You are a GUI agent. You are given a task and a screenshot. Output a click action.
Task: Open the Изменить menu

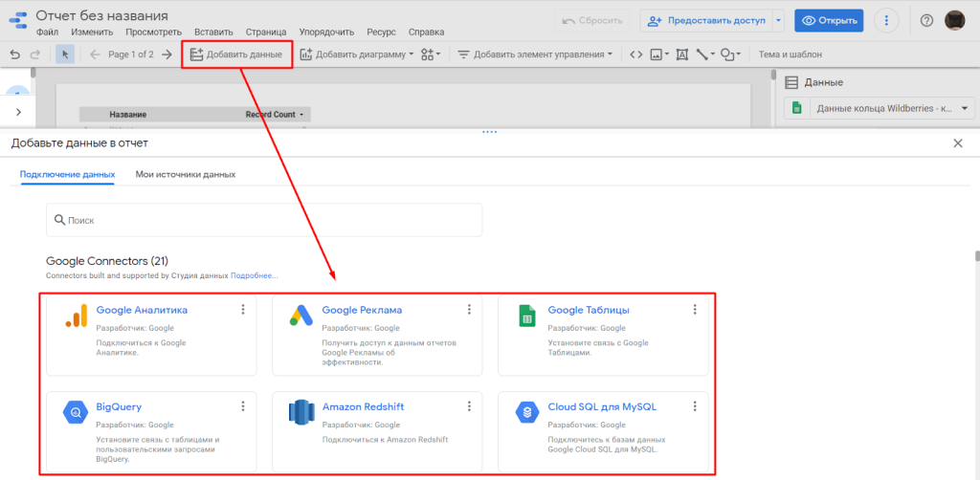click(92, 32)
